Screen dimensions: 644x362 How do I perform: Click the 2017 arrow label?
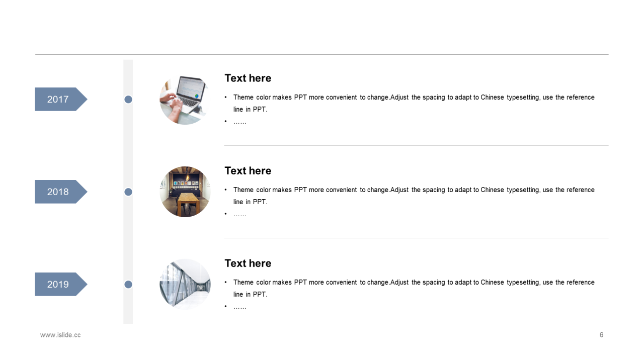click(60, 99)
